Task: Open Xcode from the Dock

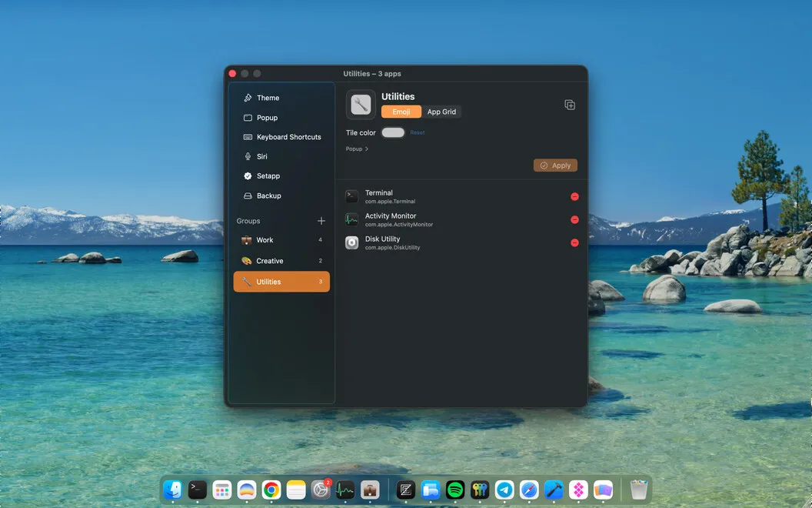Action: pyautogui.click(x=554, y=490)
